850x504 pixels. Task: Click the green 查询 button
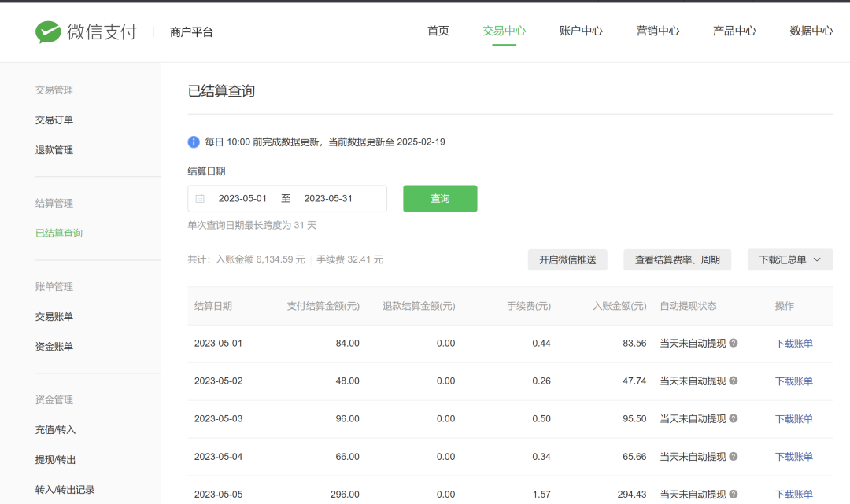[439, 198]
